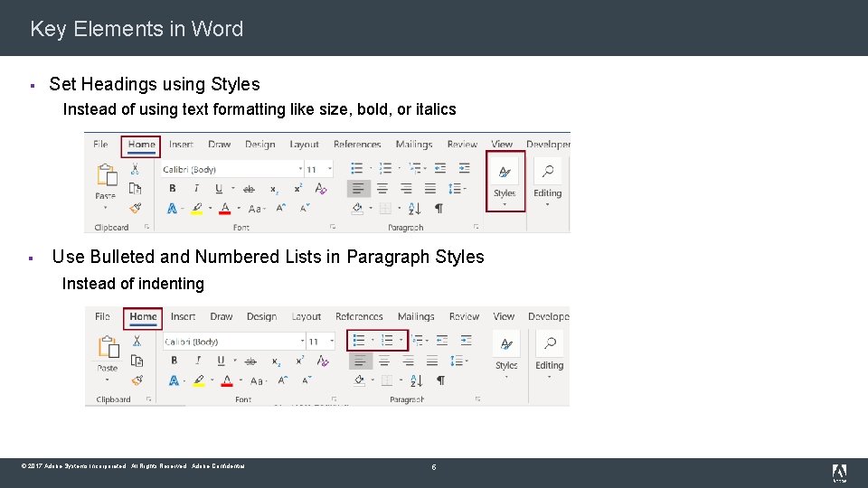This screenshot has width=868, height=488.
Task: Open References tab in Set Headings ribbon
Action: [357, 145]
